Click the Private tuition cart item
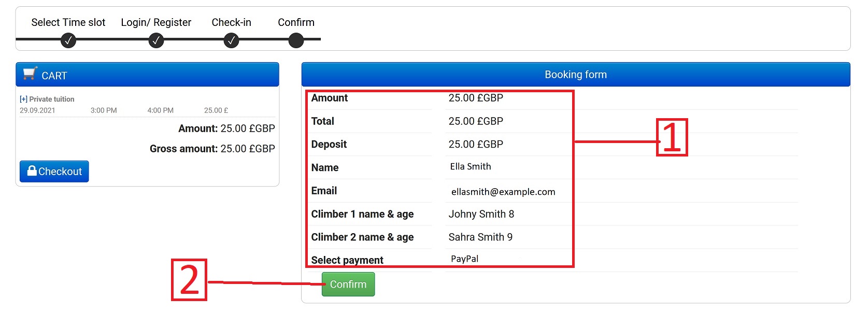 pyautogui.click(x=51, y=99)
